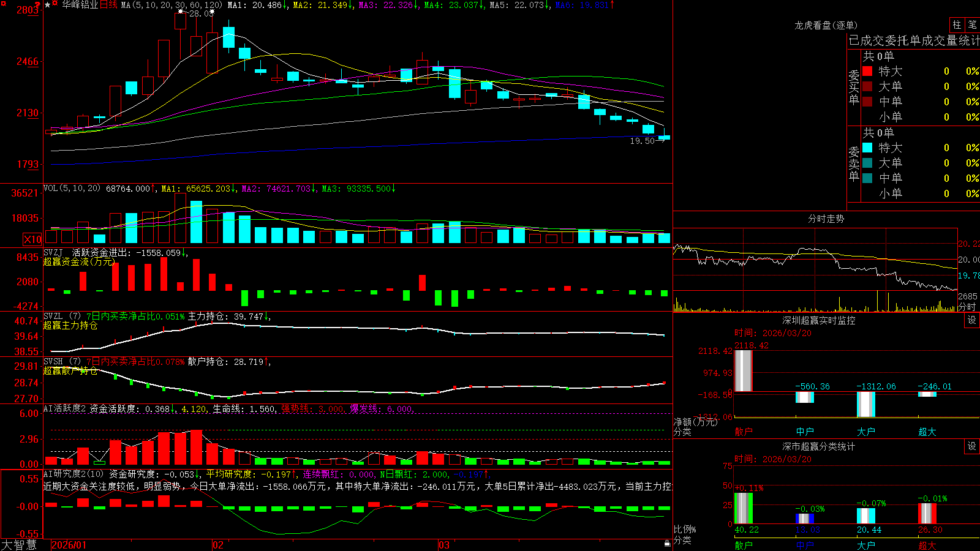
Task: Click the green 散户 40.22 bar in classification stats
Action: tap(743, 509)
